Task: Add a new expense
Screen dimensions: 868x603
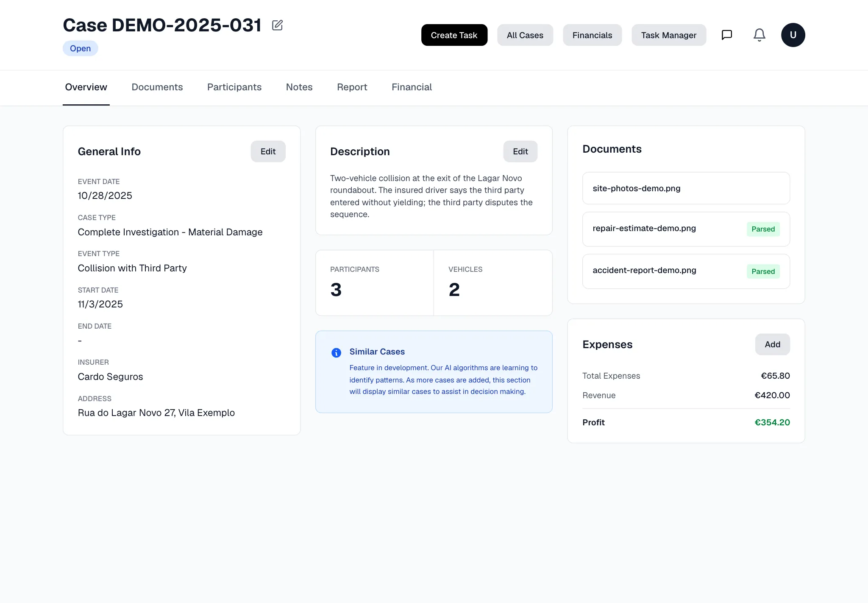Action: 772,344
